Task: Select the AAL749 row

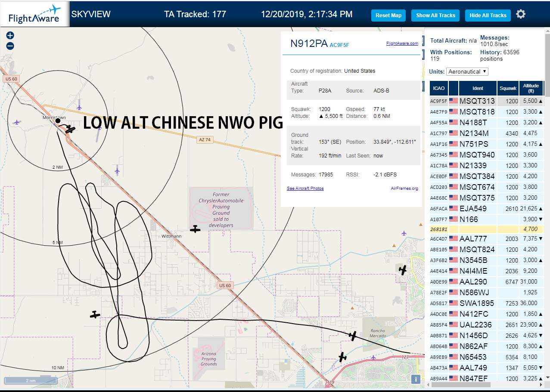Action: [487, 368]
